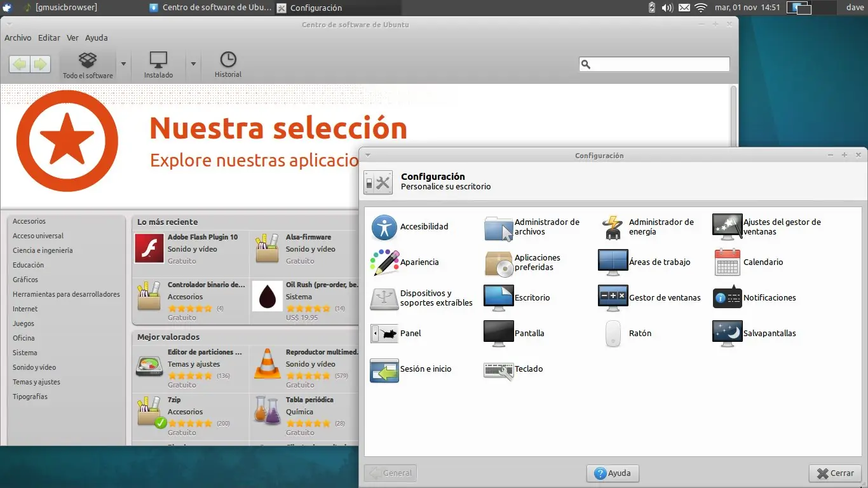Switch to gmusicbrowser taskbar entry
The height and width of the screenshot is (488, 868).
60,8
